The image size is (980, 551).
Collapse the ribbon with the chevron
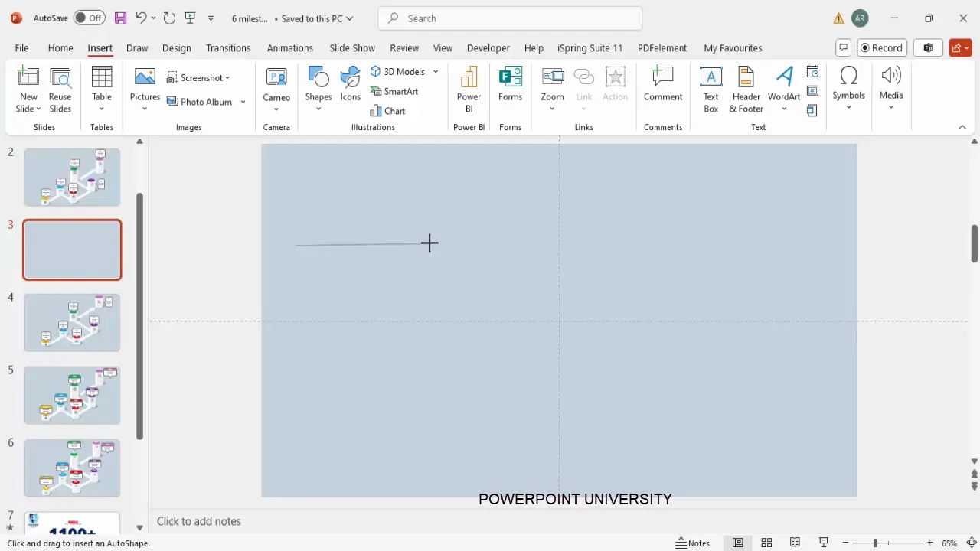click(x=962, y=127)
